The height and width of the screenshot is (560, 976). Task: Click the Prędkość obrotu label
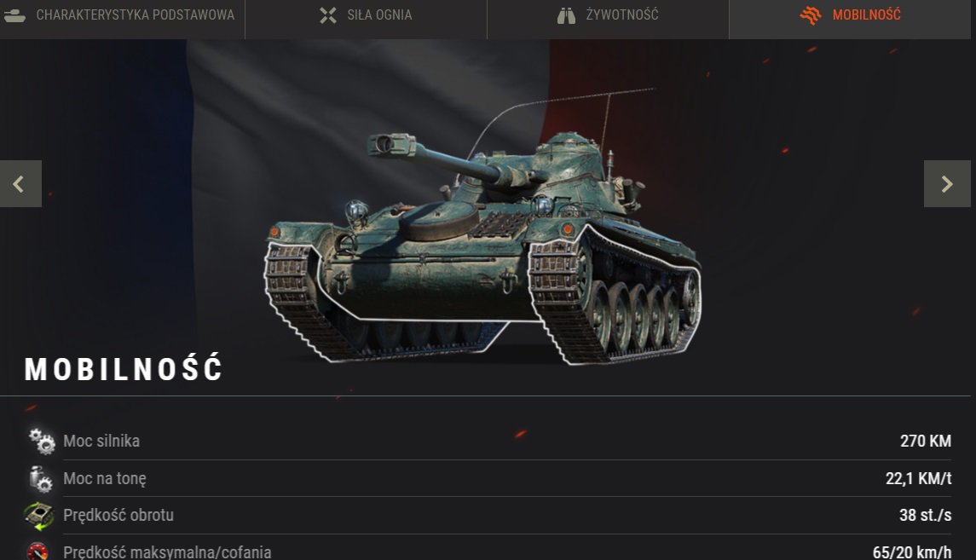pos(118,515)
